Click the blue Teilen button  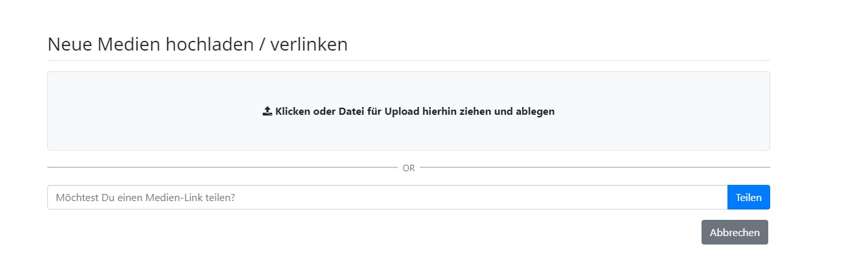click(748, 197)
